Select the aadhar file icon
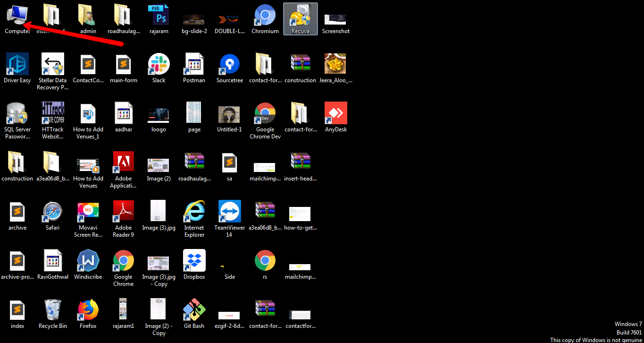Image resolution: width=644 pixels, height=343 pixels. [124, 117]
